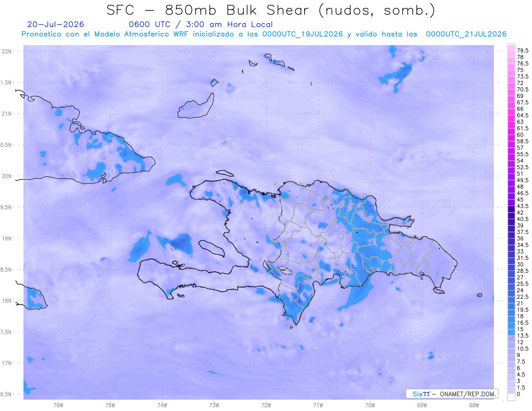
Task: Click the color scale value '36'
Action: click(520, 239)
